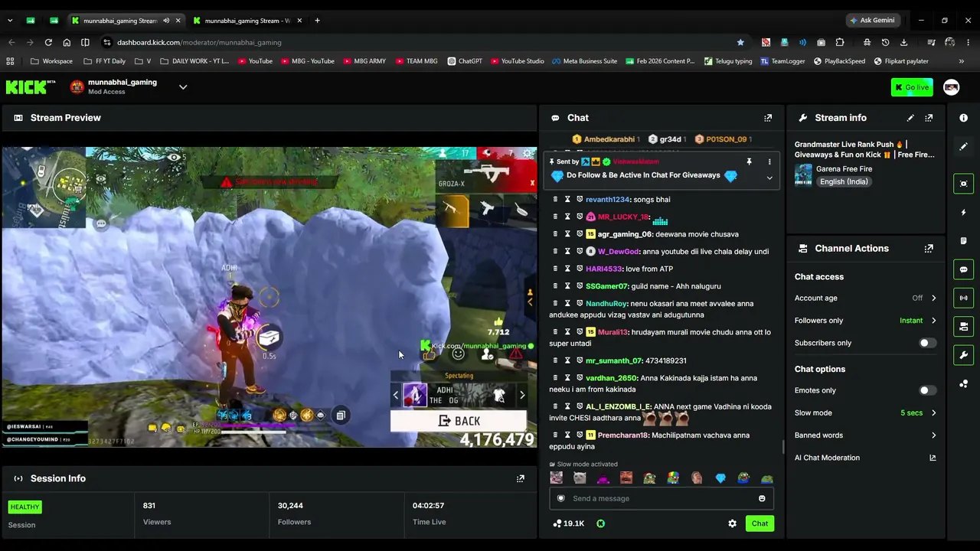Open revanth1234's user profile in chat
Image resolution: width=980 pixels, height=551 pixels.
607,200
